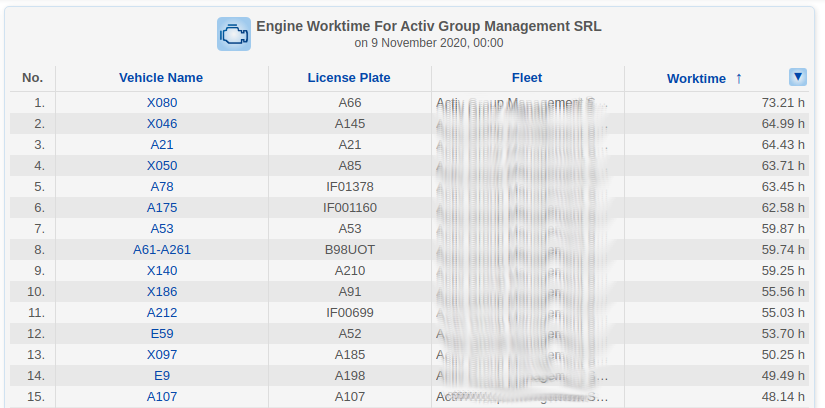The height and width of the screenshot is (408, 825).
Task: Sort by Vehicle Name column header
Action: (x=161, y=78)
